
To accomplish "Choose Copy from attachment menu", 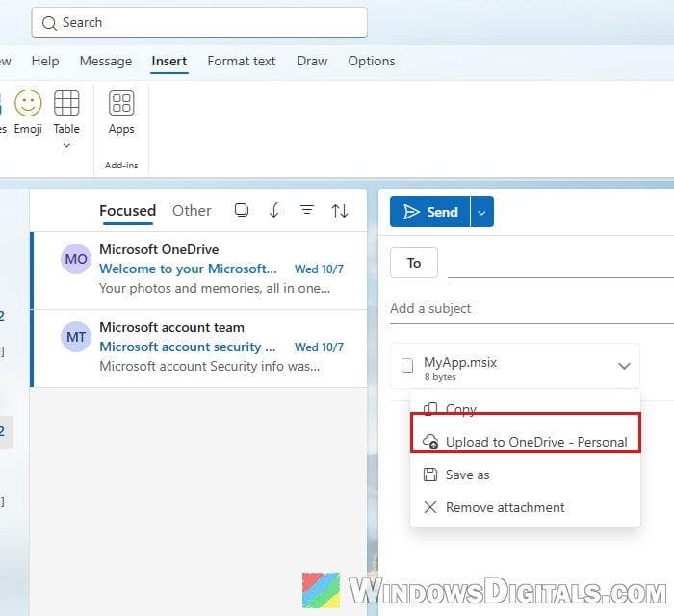I will 526,408.
